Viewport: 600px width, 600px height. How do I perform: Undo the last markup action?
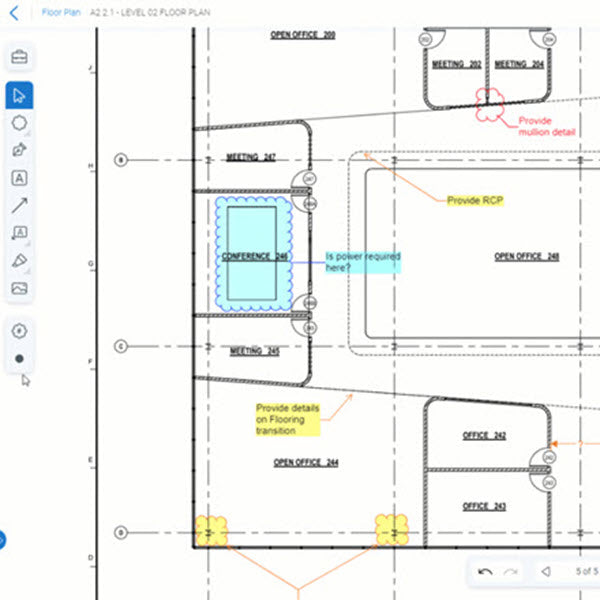tap(485, 572)
